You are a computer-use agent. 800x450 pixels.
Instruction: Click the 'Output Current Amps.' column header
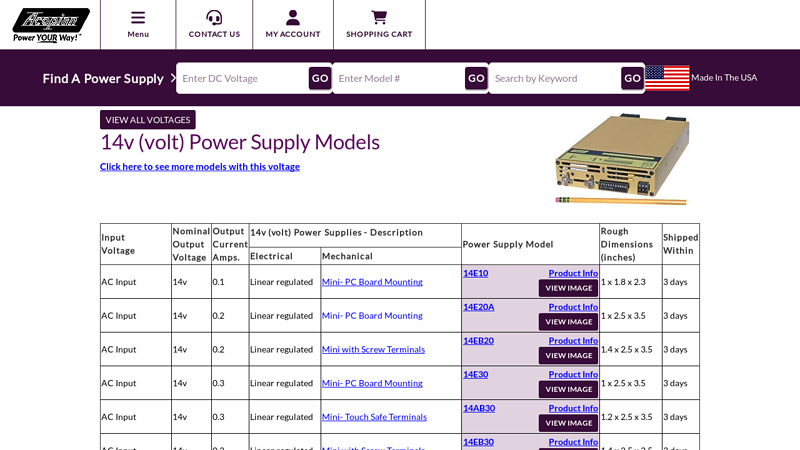click(230, 244)
